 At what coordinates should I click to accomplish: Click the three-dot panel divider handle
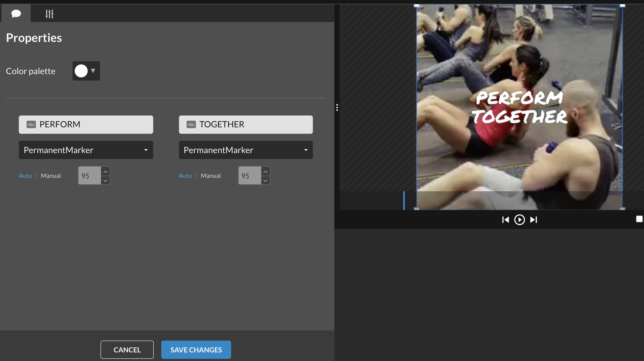[337, 107]
